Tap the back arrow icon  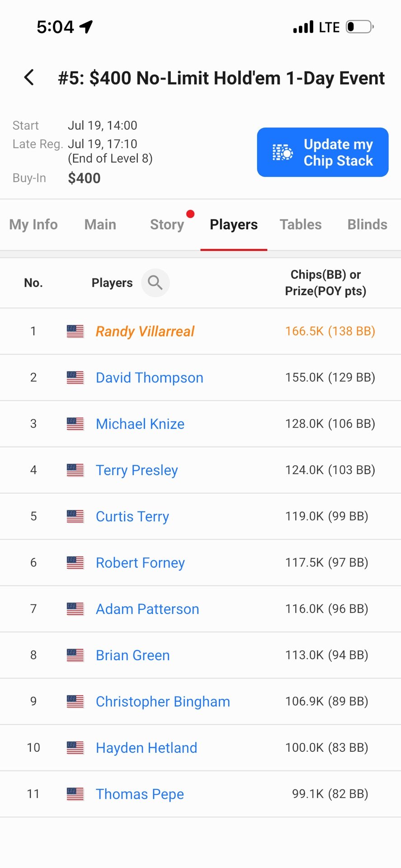coord(29,78)
